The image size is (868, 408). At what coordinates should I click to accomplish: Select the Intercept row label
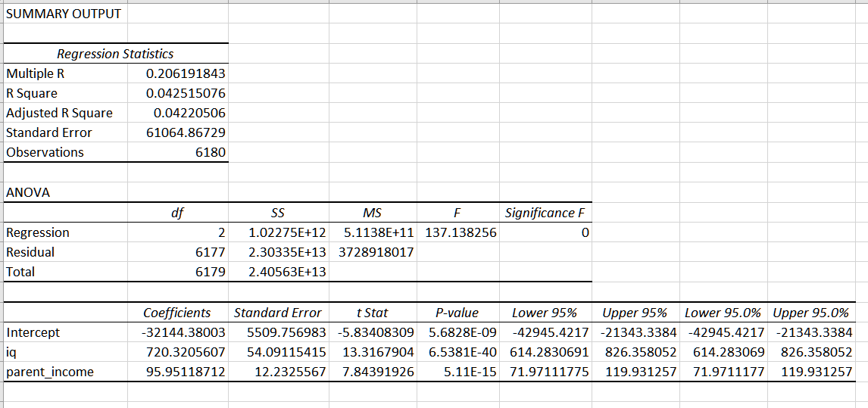pos(66,333)
